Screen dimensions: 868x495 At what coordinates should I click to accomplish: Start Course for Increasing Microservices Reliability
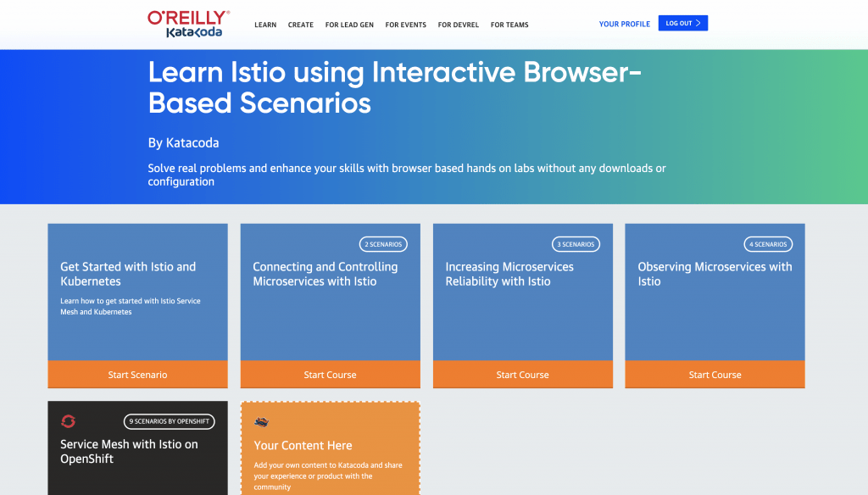(x=522, y=375)
